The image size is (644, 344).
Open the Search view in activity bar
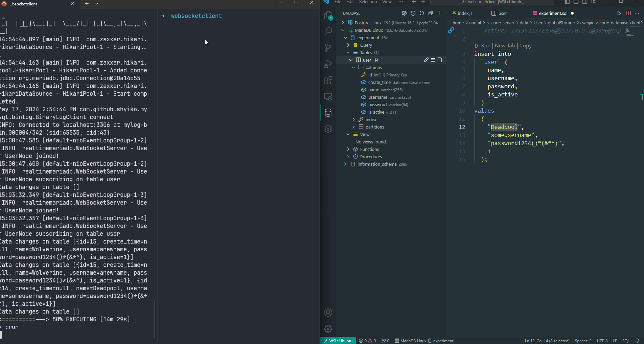tap(328, 31)
